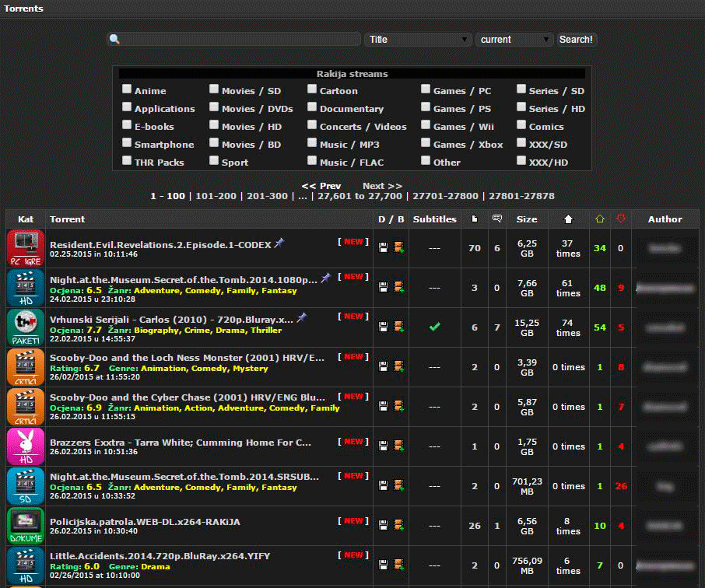The width and height of the screenshot is (705, 588).
Task: Check the Documentary category box
Action: [x=312, y=107]
